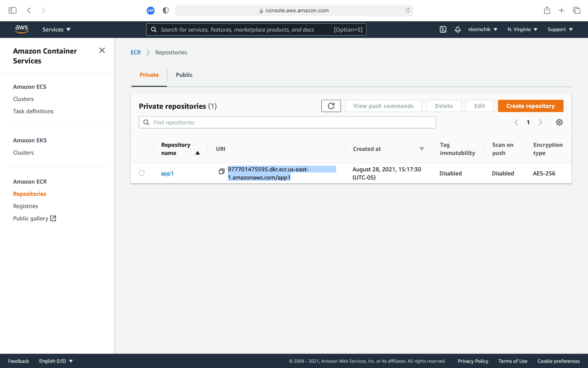Open the privacy shield icon
588x368 pixels.
[166, 11]
